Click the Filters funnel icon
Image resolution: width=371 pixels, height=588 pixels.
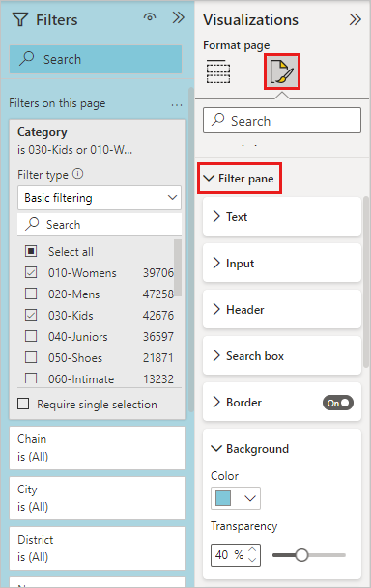[x=20, y=20]
